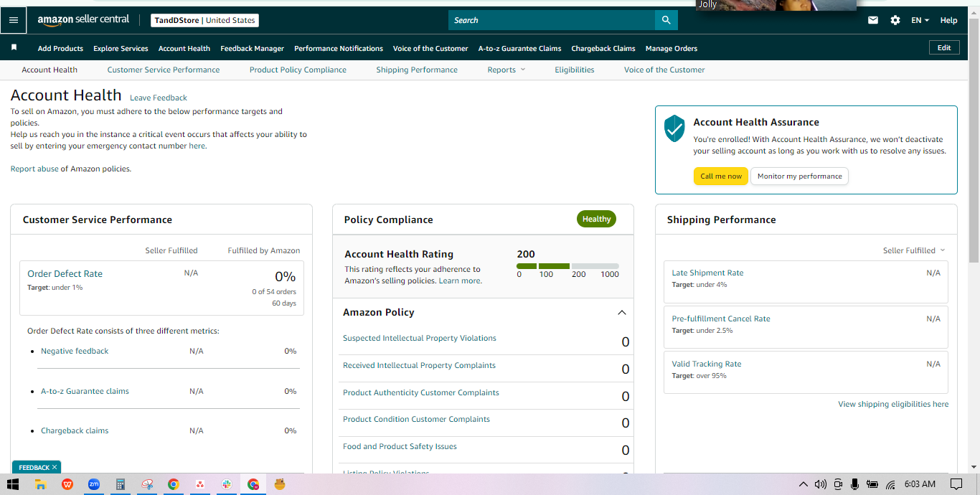
Task: Switch to Customer Service Performance tab
Action: (x=164, y=70)
